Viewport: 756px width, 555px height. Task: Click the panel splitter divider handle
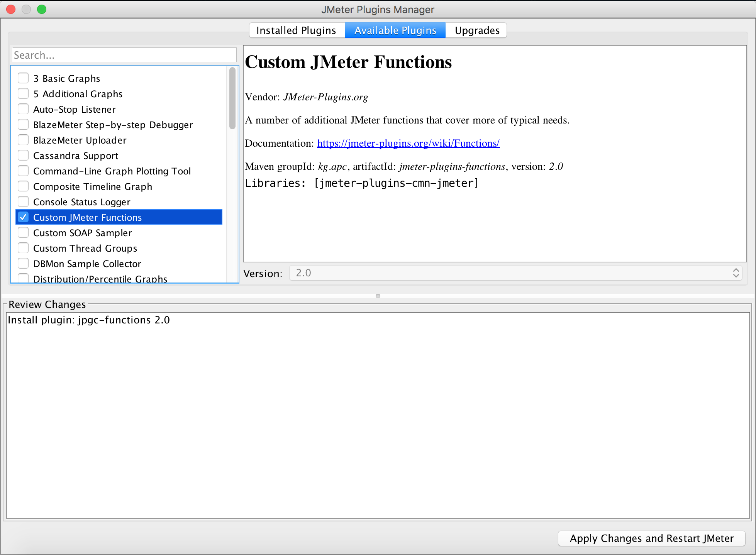[378, 296]
